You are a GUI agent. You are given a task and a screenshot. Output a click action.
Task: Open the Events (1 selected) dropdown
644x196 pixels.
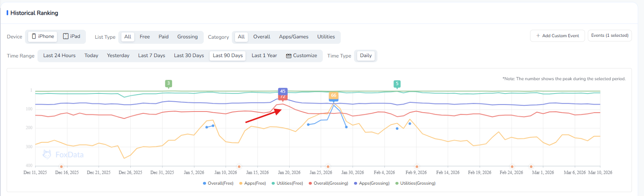[x=609, y=36]
